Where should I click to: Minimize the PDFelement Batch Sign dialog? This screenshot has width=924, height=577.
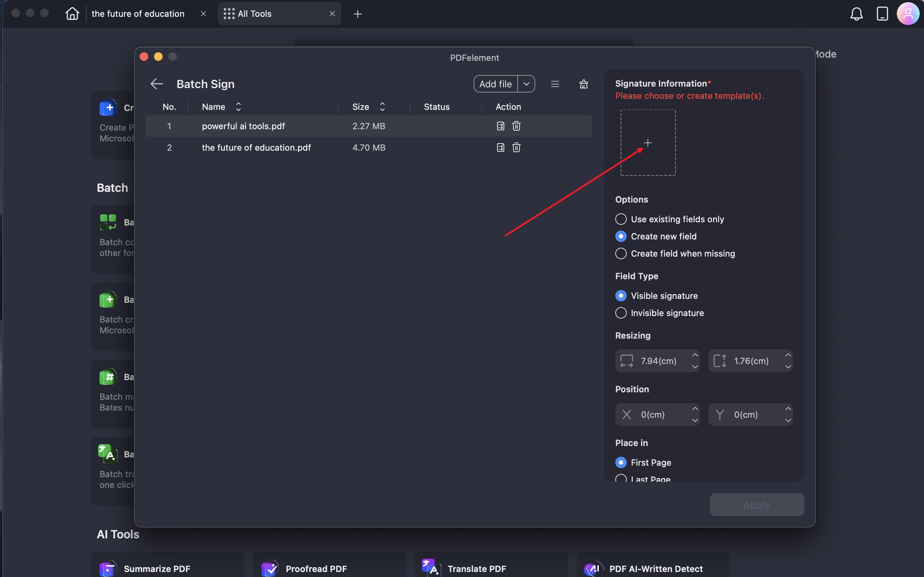[x=158, y=57]
